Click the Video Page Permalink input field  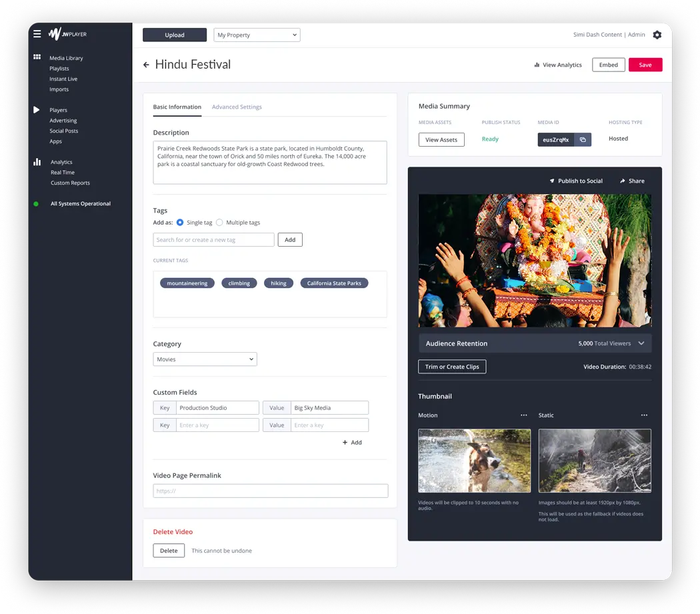(270, 491)
